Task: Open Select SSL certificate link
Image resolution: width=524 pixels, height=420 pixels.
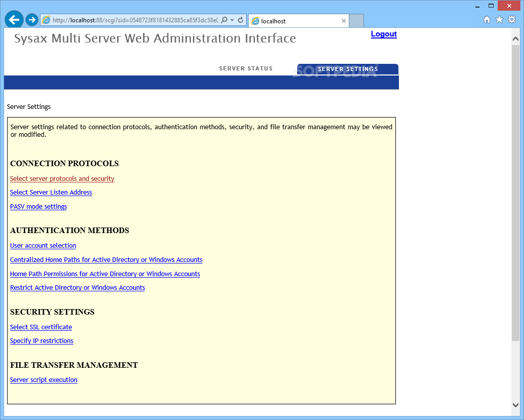Action: pos(41,327)
